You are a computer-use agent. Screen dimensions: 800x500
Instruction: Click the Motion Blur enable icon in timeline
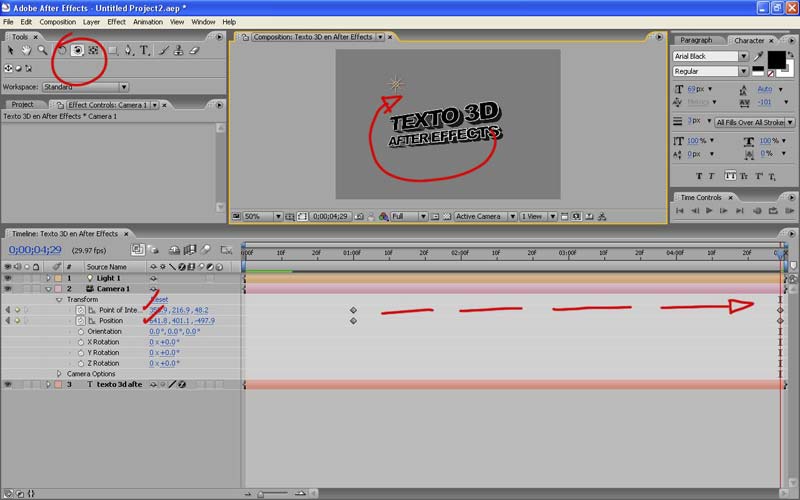206,249
